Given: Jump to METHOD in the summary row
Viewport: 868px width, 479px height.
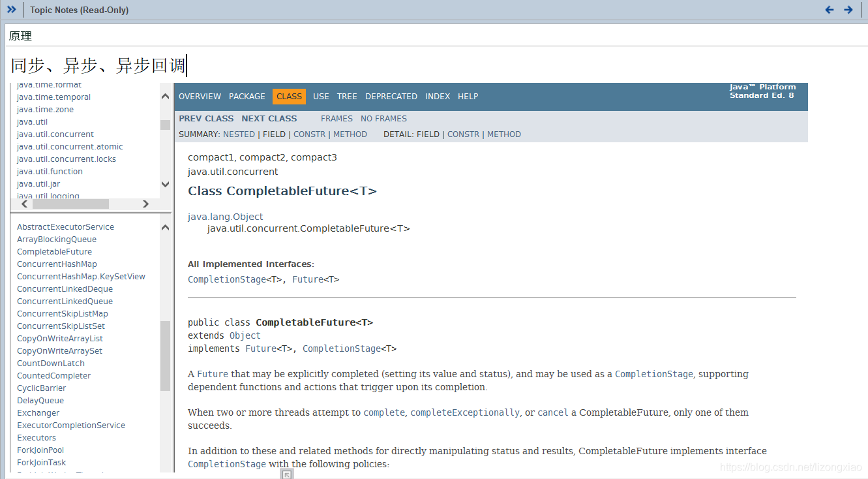Looking at the screenshot, I should pyautogui.click(x=350, y=134).
